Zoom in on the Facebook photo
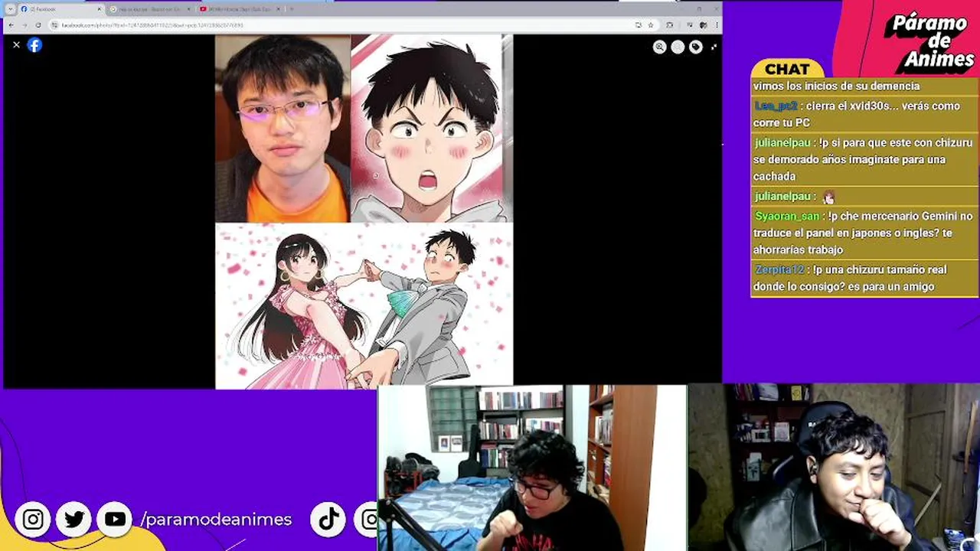980x551 pixels. (x=659, y=47)
